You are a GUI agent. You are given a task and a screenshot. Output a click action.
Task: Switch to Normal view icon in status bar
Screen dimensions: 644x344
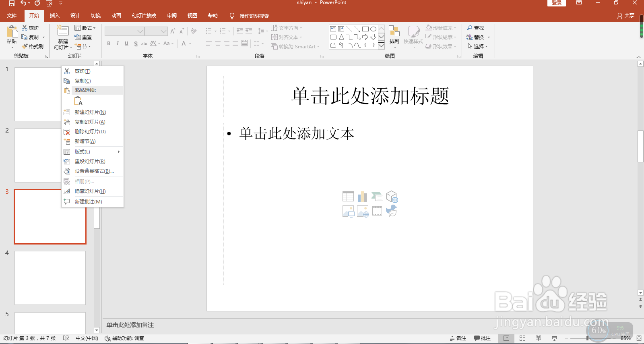click(506, 338)
